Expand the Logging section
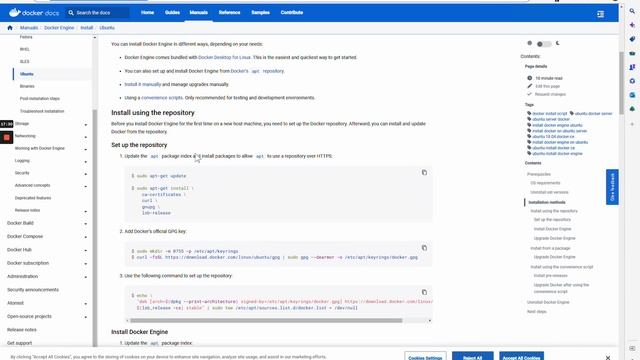The image size is (640, 360). (x=86, y=162)
